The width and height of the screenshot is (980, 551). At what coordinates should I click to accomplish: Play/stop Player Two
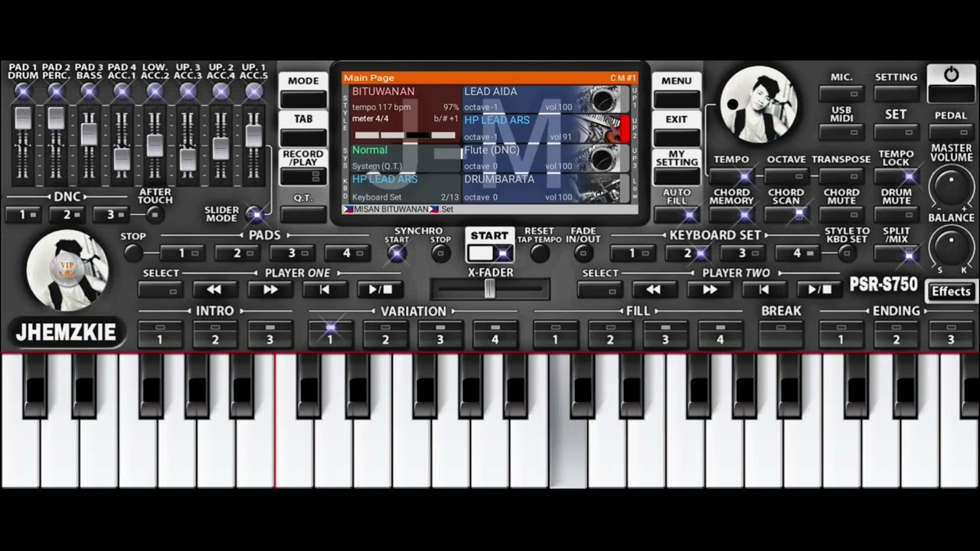pos(819,290)
